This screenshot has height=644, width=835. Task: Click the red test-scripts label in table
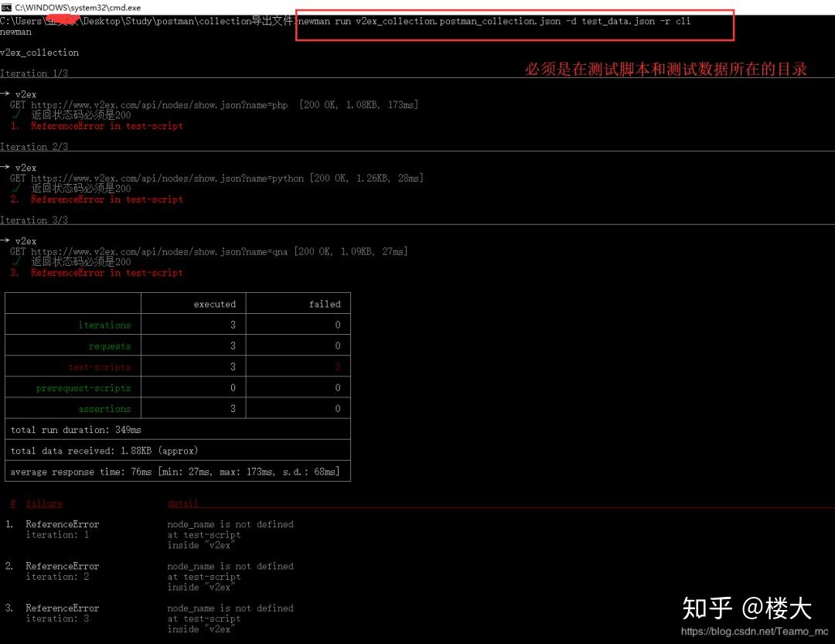[100, 366]
